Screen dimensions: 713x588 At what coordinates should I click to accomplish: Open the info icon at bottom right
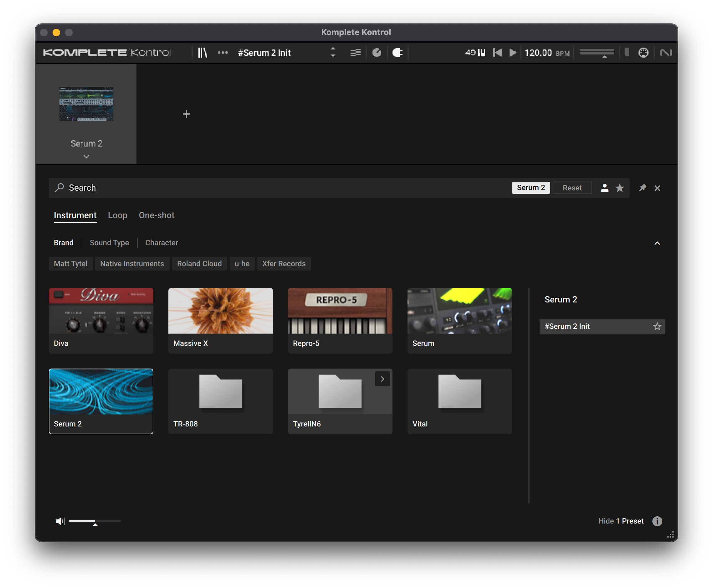click(657, 521)
